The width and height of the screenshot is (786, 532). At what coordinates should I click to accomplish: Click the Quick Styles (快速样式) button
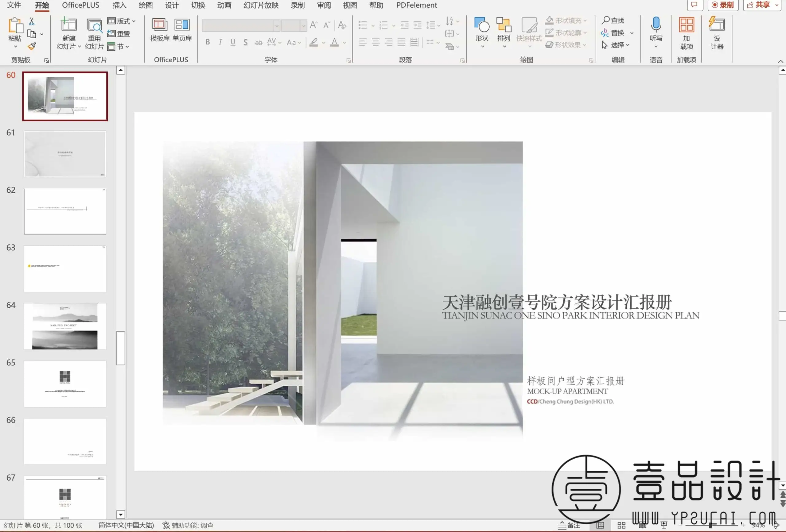[529, 33]
